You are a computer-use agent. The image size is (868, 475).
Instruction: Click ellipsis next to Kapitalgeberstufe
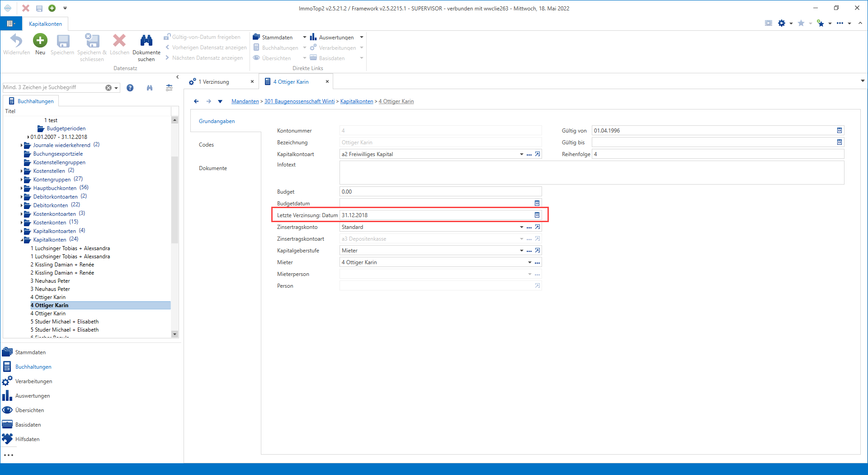(529, 251)
